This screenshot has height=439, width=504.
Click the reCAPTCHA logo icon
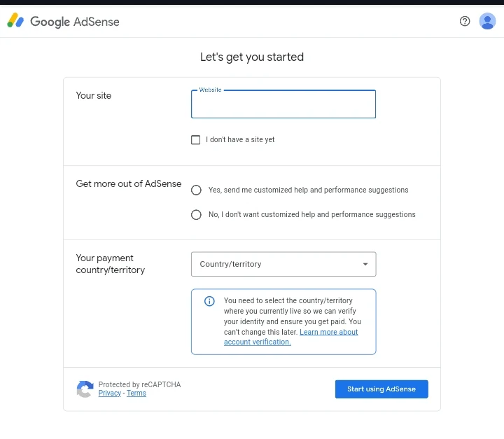point(85,389)
